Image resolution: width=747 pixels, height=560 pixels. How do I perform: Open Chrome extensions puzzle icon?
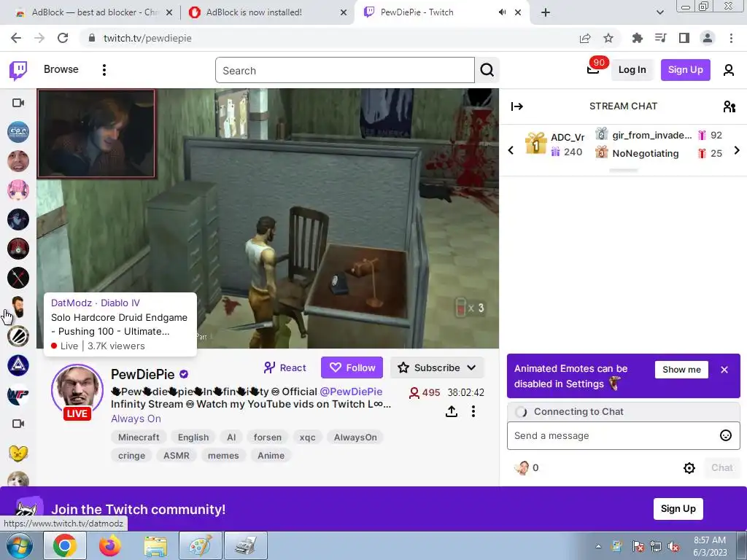[637, 38]
